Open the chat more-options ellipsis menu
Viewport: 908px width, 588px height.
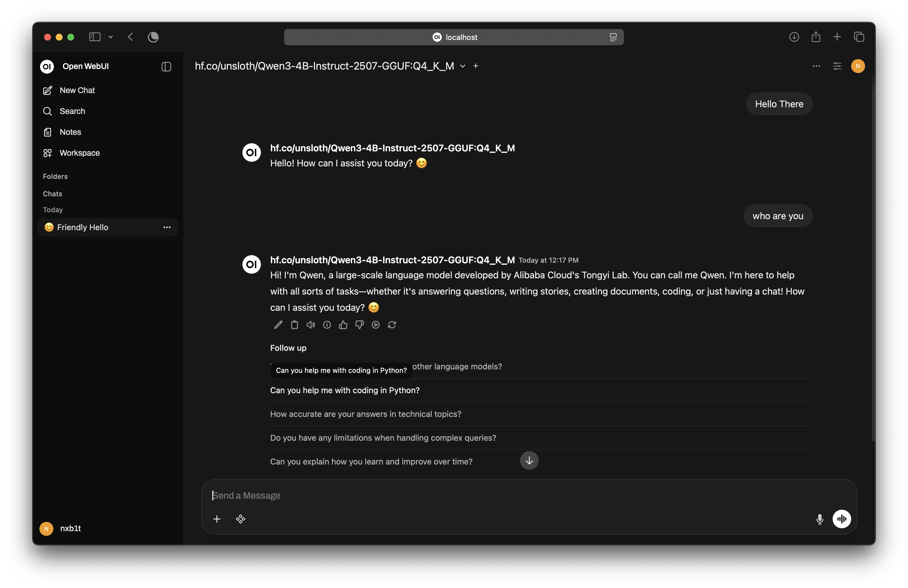click(x=816, y=66)
